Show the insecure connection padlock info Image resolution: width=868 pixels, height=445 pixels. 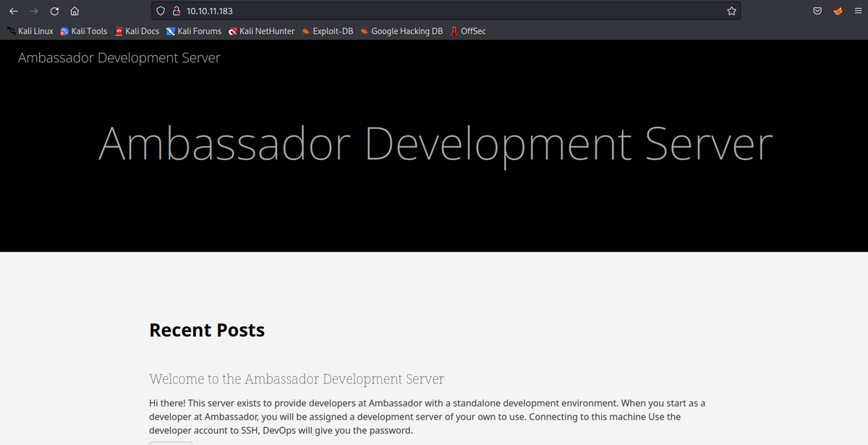(x=176, y=11)
